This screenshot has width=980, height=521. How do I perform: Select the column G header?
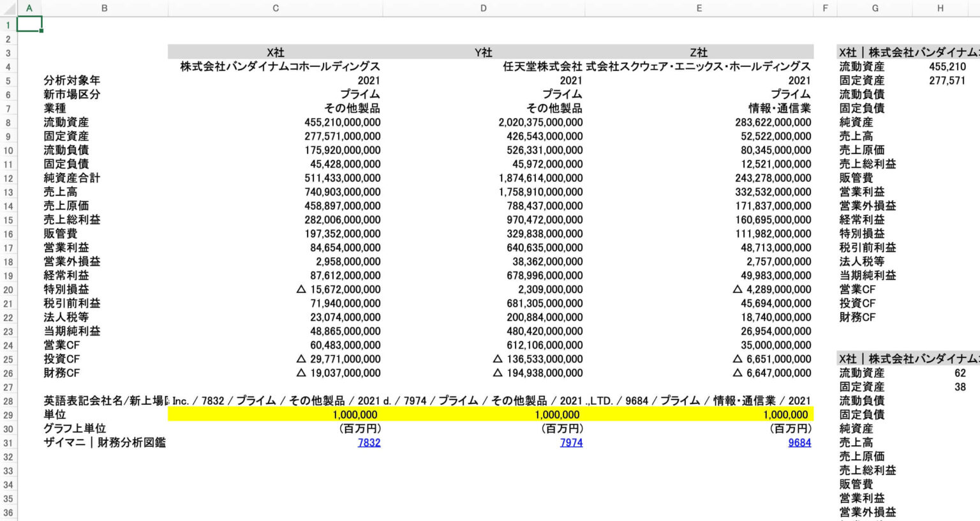click(875, 8)
